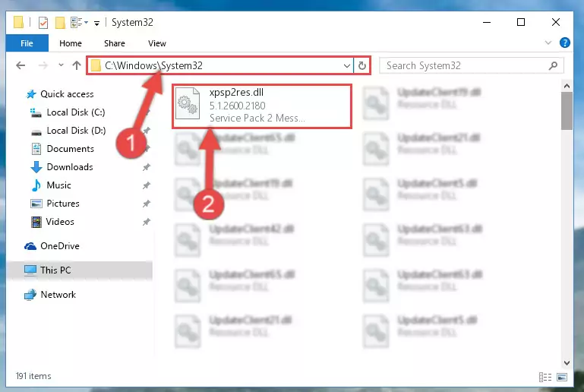This screenshot has width=584, height=392.
Task: Click the pin icon next to Downloads
Action: click(147, 167)
